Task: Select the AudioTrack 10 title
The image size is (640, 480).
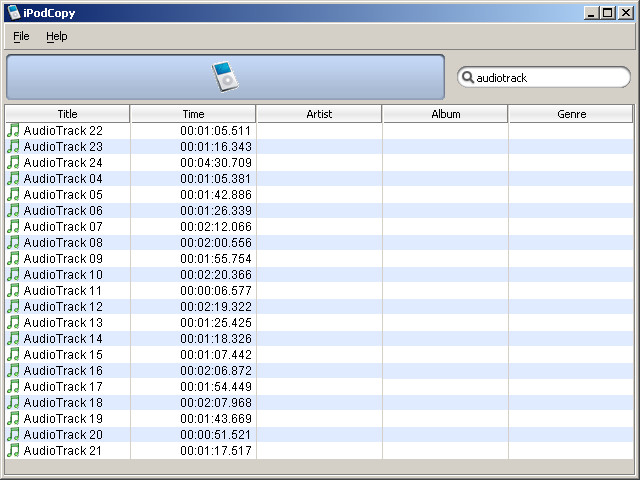Action: pyautogui.click(x=63, y=274)
